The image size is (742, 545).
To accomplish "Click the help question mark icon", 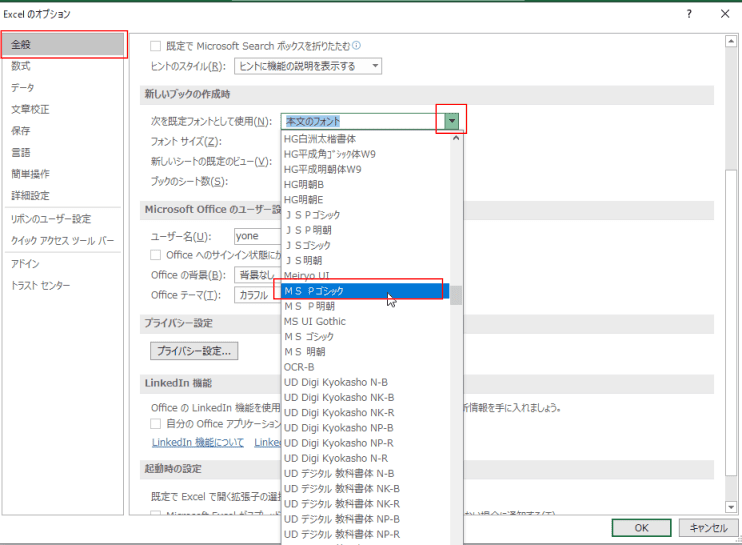I will pyautogui.click(x=689, y=14).
